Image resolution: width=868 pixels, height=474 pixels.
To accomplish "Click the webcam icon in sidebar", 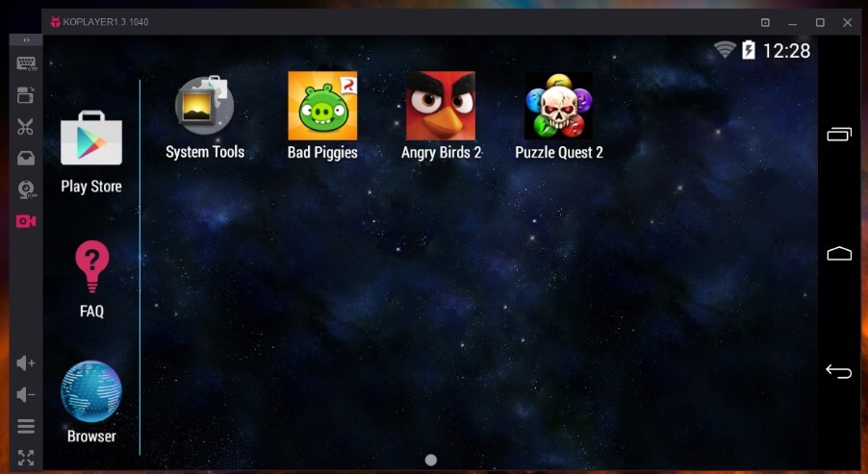I will 26,189.
